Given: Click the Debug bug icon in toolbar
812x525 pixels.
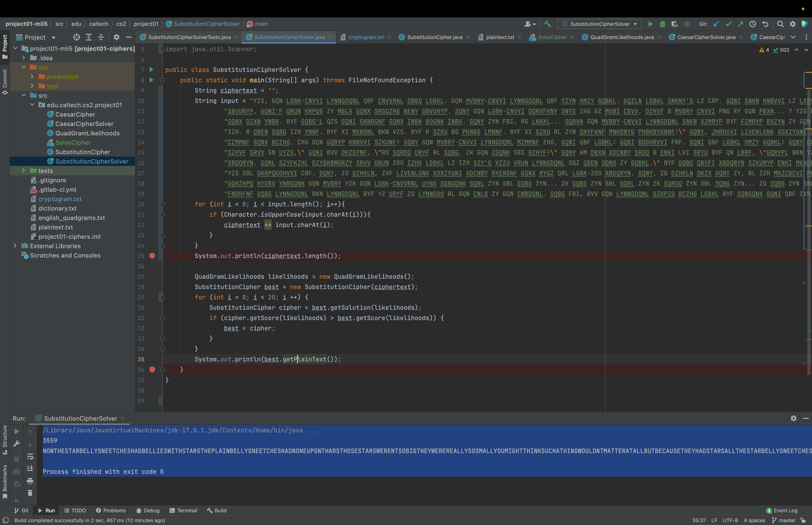Looking at the screenshot, I should tap(662, 24).
